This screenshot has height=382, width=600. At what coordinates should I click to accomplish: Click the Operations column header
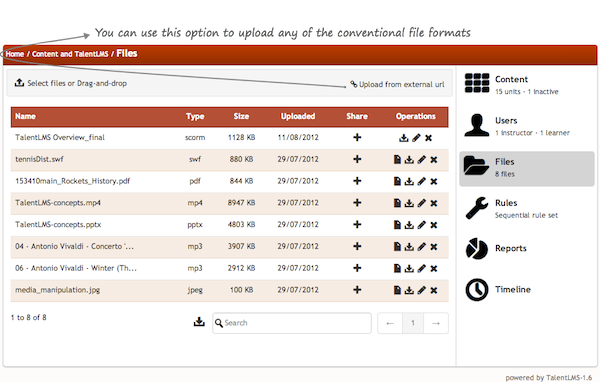[416, 116]
